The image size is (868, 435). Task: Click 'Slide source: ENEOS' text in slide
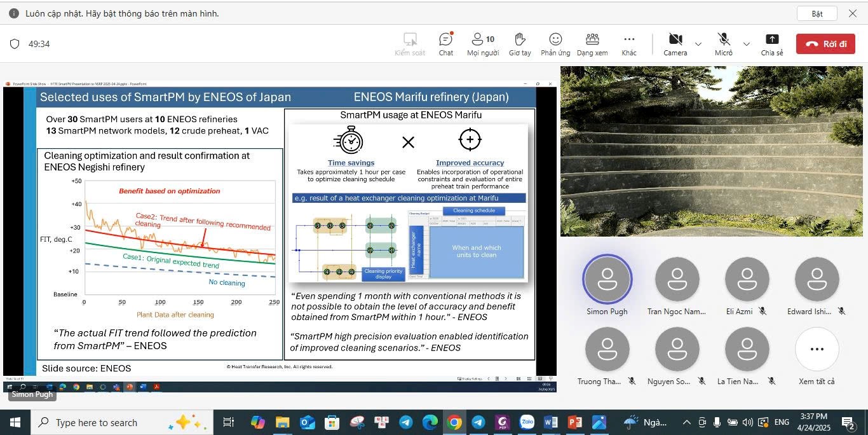click(x=86, y=368)
